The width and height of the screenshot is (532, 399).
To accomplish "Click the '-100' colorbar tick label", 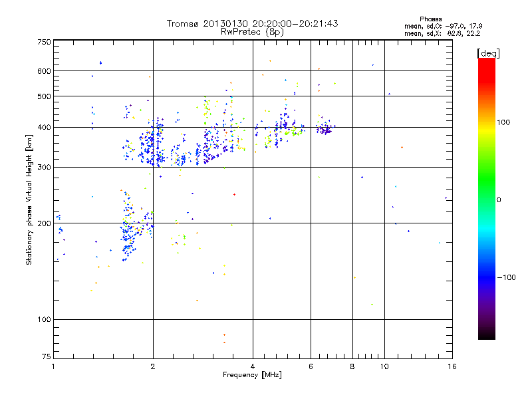I will pos(506,277).
